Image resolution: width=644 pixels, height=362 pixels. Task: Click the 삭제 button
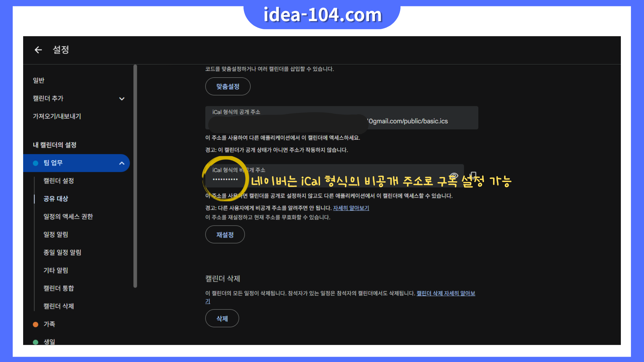coord(222,318)
